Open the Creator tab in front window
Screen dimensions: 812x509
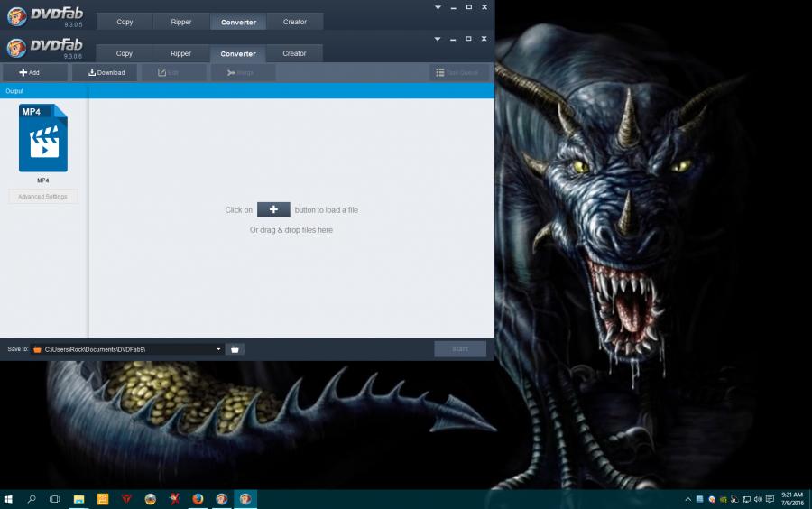click(x=294, y=53)
